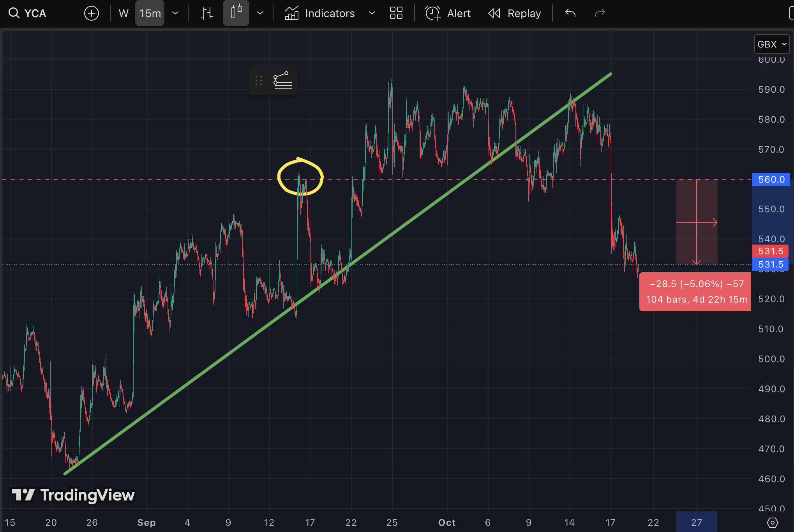Open the GBX currency dropdown
Screen dimensions: 794x532
tap(772, 44)
